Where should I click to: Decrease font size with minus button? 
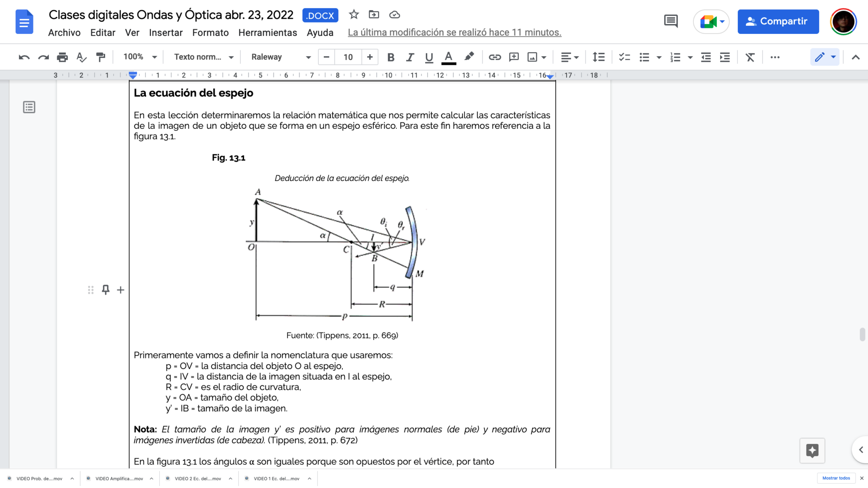[x=326, y=57]
